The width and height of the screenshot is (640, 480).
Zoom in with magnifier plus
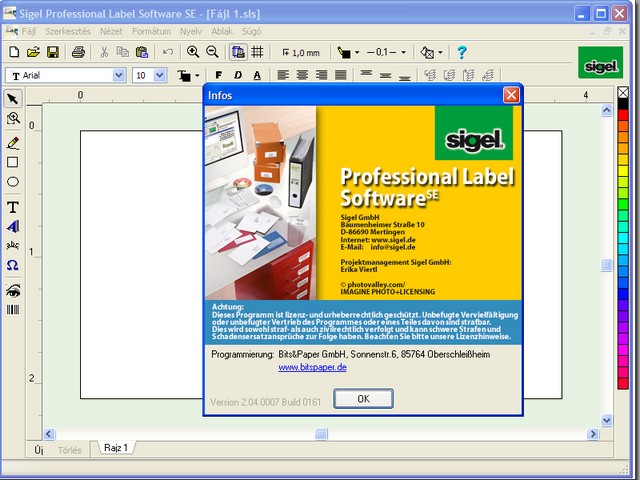coord(193,52)
